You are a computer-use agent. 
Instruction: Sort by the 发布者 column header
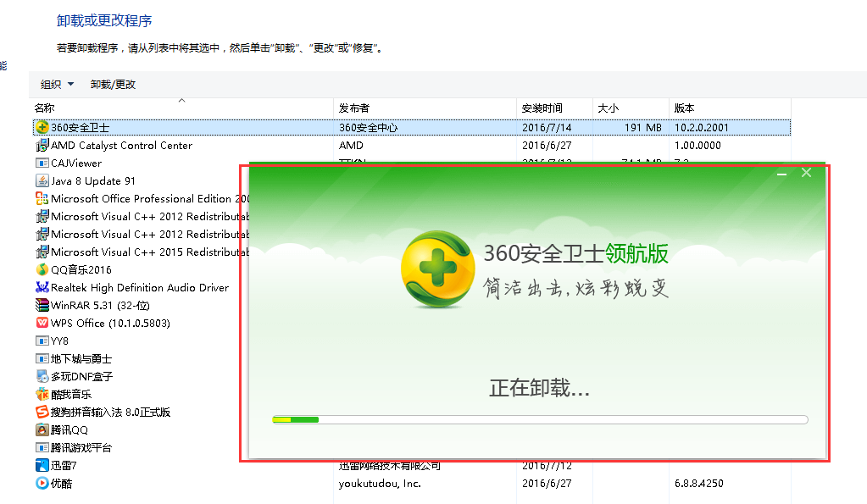tap(425, 108)
